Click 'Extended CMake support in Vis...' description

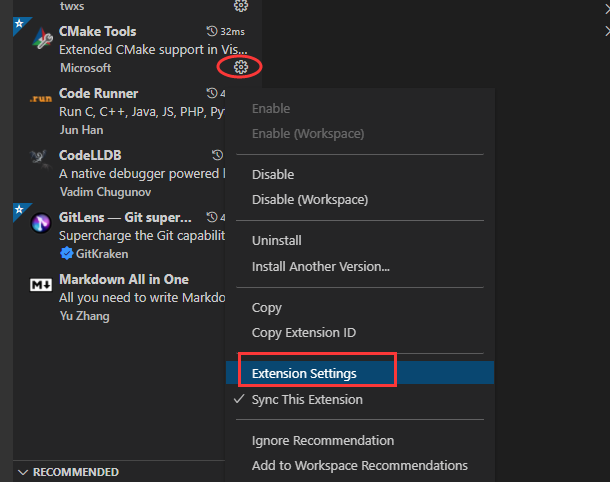(153, 50)
